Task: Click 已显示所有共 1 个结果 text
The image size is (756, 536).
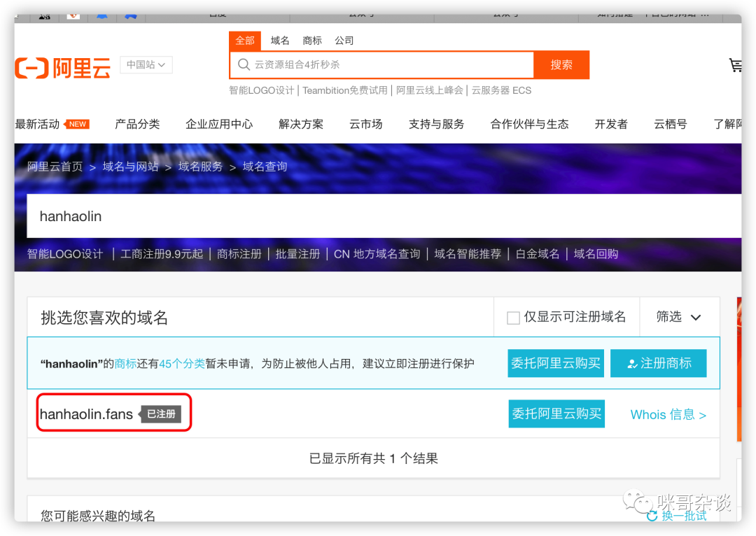Action: (x=374, y=458)
